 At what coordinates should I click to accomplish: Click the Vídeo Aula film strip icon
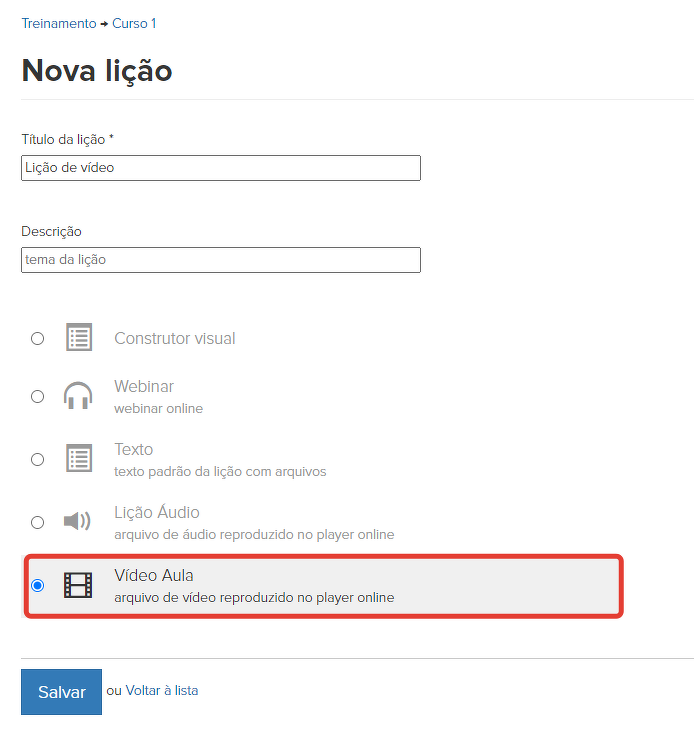[78, 585]
